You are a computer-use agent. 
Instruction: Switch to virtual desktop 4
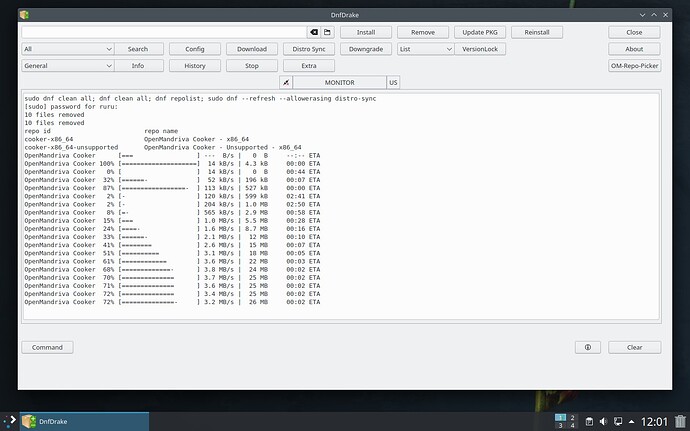pos(572,425)
